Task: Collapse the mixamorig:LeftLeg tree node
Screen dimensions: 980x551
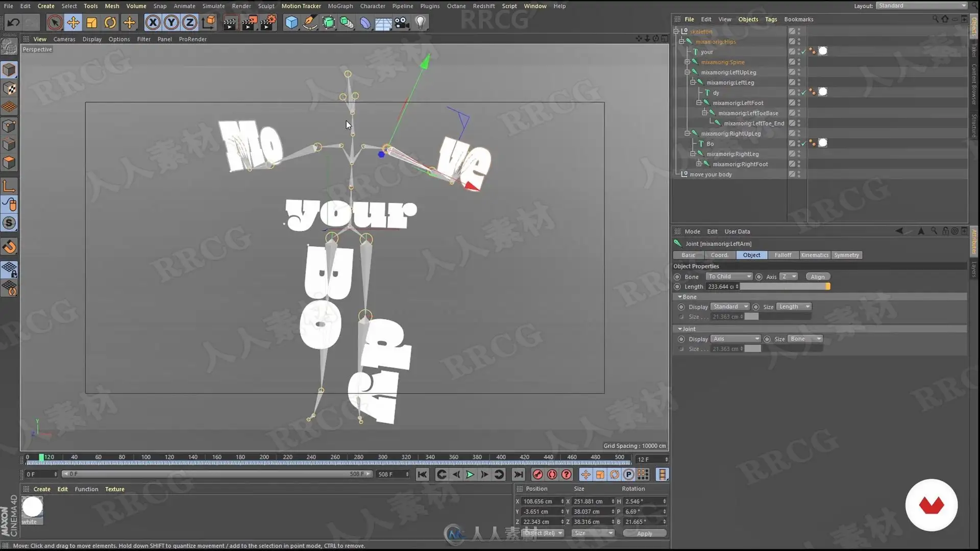Action: point(693,83)
